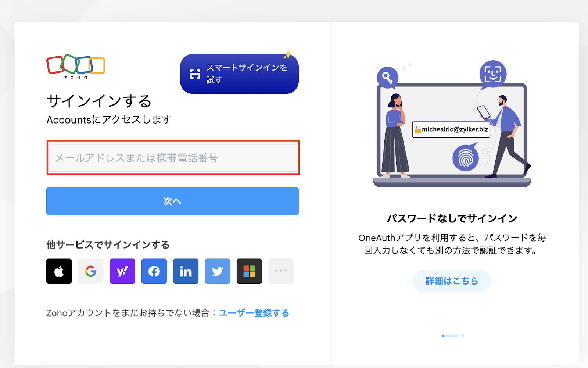Click the OneAuth app description text

pos(452,244)
